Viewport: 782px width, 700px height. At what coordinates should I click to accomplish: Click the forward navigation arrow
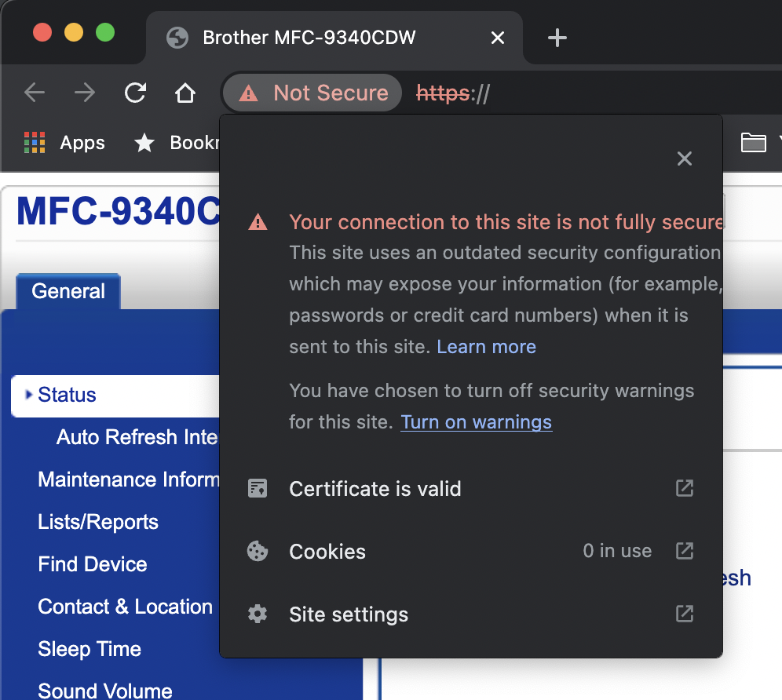pos(85,93)
